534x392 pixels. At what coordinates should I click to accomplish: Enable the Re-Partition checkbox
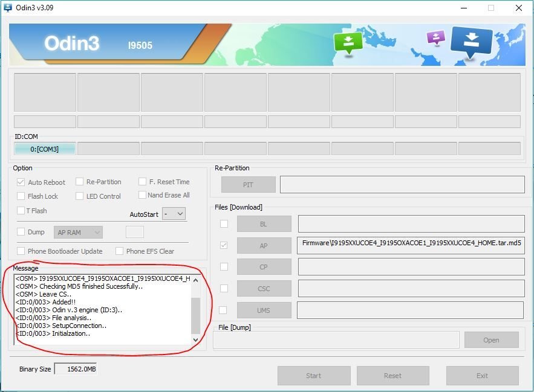(79, 182)
